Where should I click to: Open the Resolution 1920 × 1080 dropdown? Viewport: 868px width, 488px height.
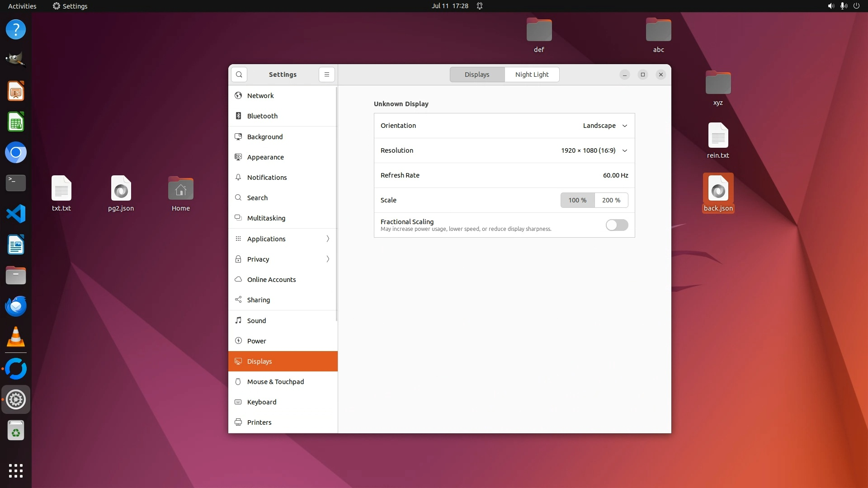click(x=594, y=150)
